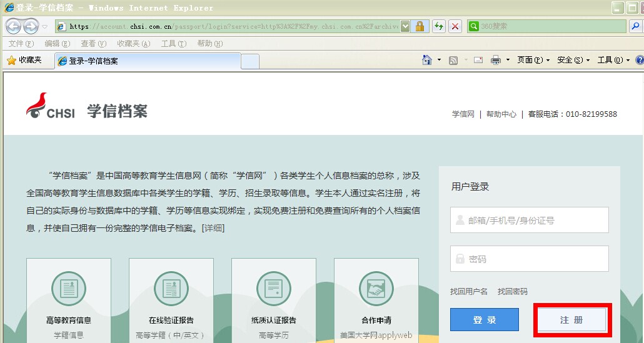Click the red stop loading icon
The width and height of the screenshot is (644, 343).
[x=455, y=27]
